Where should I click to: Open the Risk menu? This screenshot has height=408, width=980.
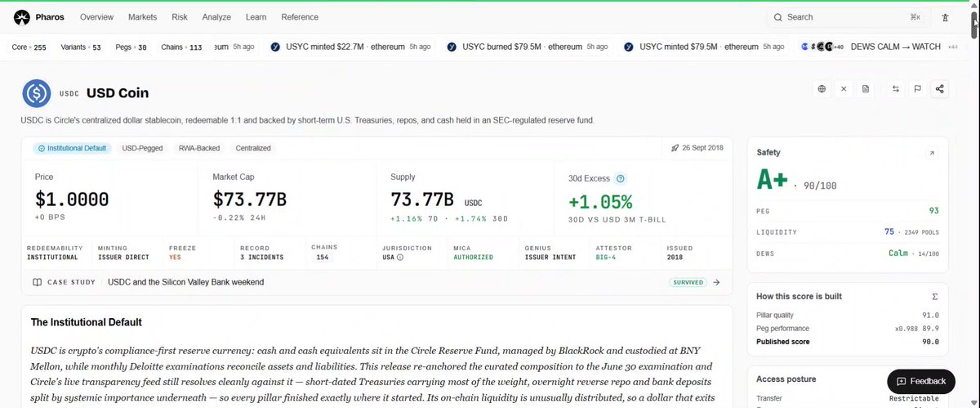click(x=180, y=17)
